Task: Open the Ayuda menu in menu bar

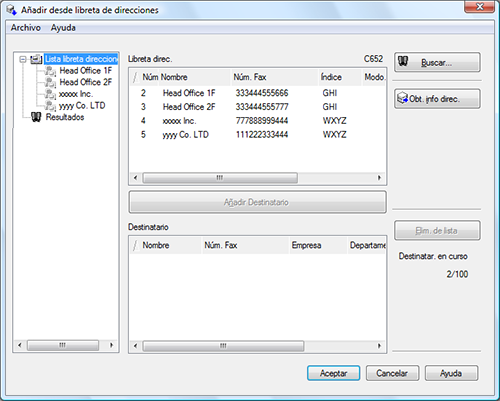Action: click(63, 28)
